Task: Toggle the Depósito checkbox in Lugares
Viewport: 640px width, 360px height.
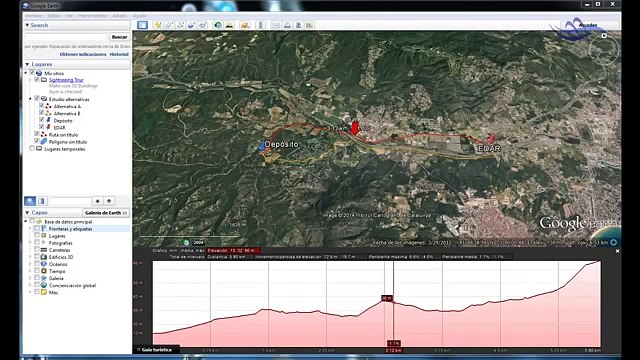Action: (42, 120)
